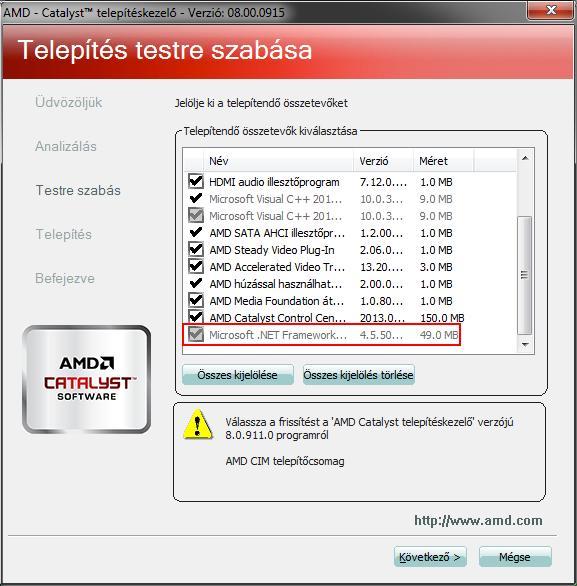Screen dimensions: 577x586
Task: Click greyed Microsoft .NET Framework checkbox
Action: (196, 334)
